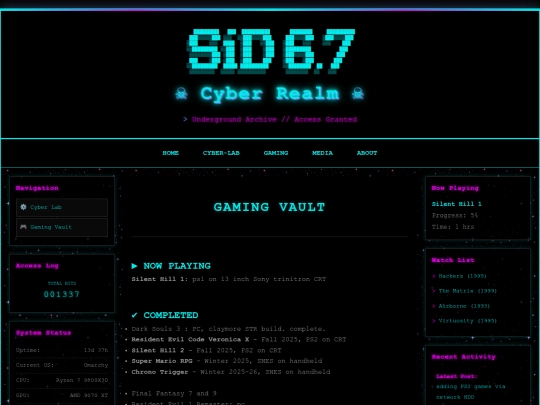Open Airborne (1993) in Watch List
The image size is (540, 405).
point(464,306)
